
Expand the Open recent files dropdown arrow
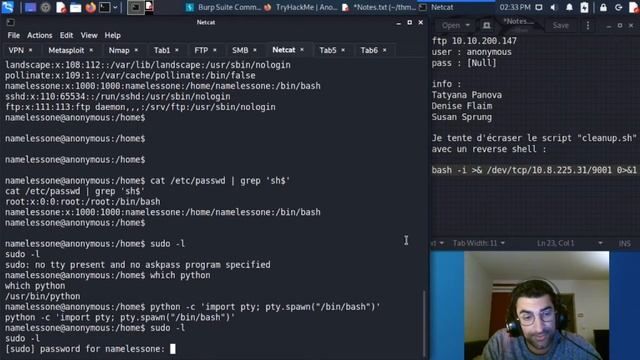coord(468,25)
